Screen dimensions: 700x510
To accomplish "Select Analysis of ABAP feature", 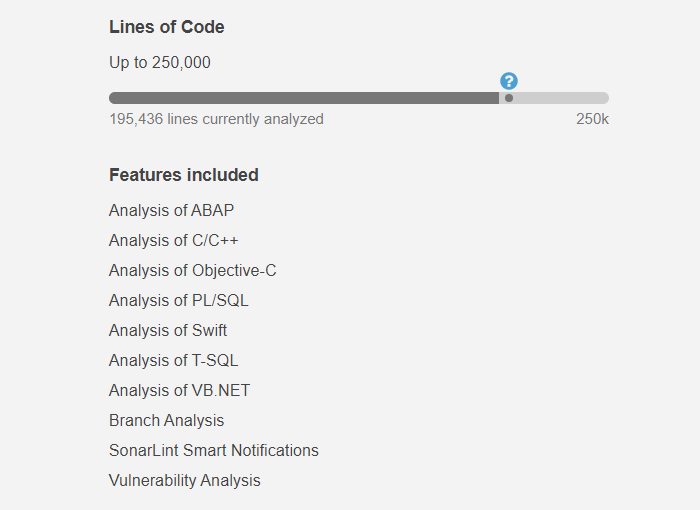I will pyautogui.click(x=172, y=210).
